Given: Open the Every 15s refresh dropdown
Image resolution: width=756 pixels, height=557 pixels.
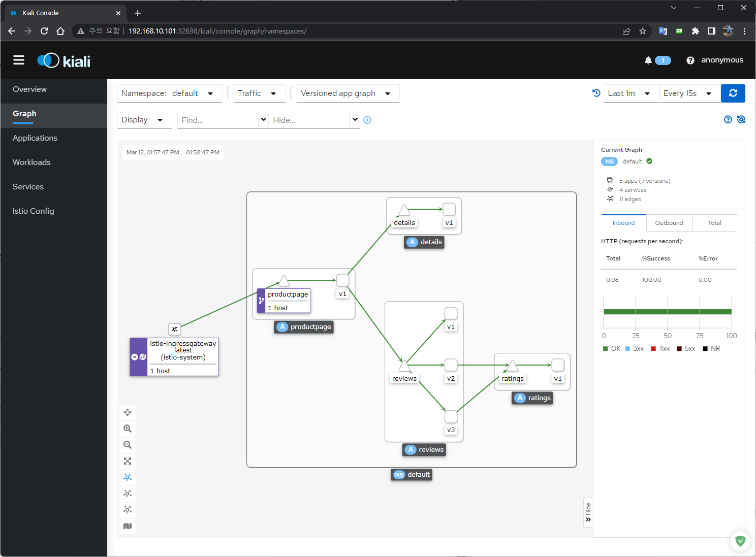Looking at the screenshot, I should tap(690, 93).
